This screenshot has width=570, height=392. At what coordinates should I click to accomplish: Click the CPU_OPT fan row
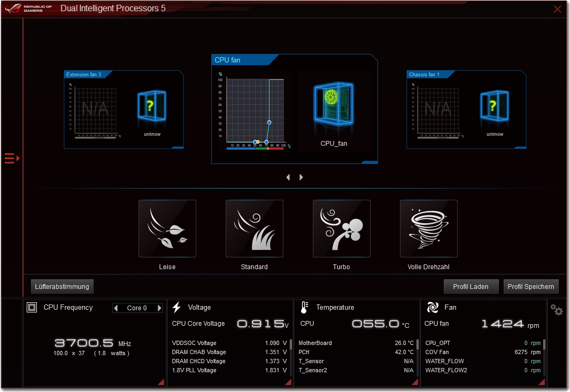[483, 343]
